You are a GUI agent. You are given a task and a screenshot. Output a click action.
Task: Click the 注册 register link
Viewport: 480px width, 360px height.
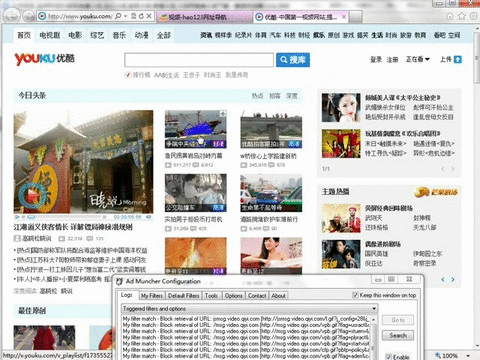click(x=392, y=60)
